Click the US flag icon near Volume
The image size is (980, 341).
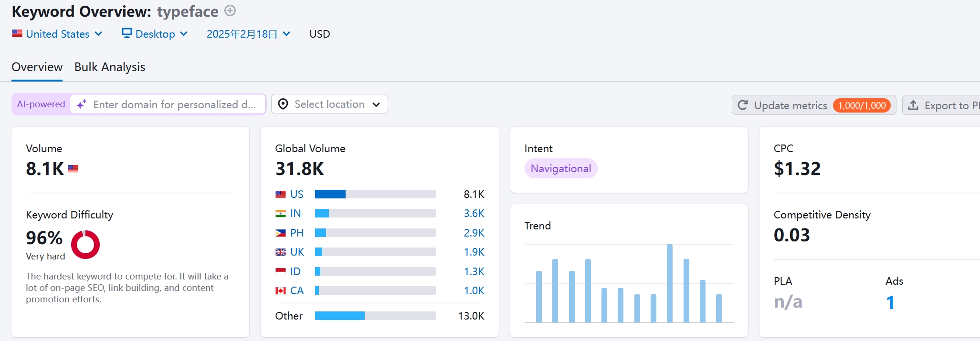point(73,169)
